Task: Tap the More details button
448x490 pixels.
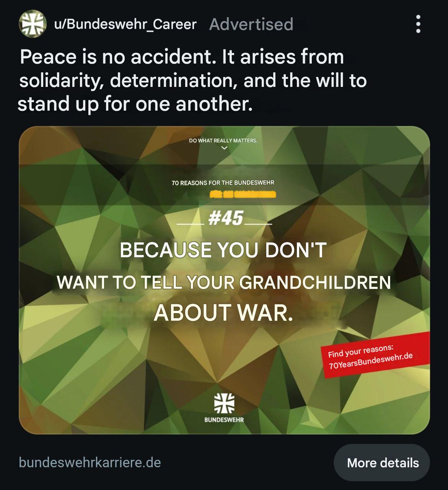Action: [x=382, y=462]
